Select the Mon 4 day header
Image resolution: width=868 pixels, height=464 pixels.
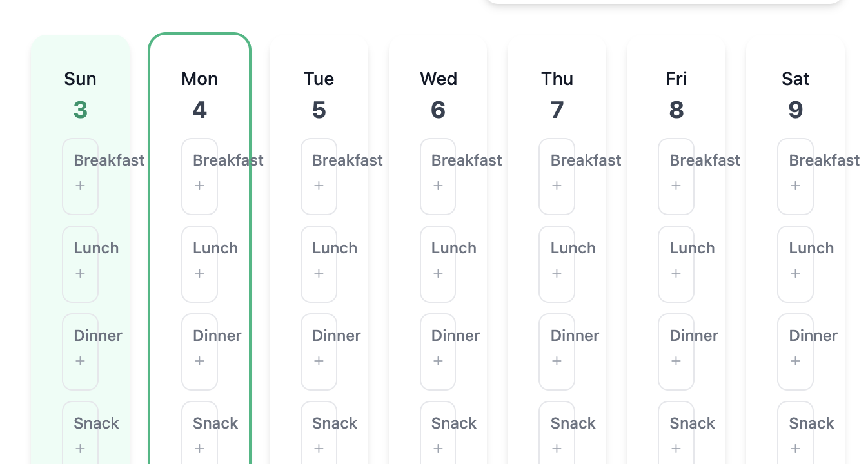pos(199,95)
